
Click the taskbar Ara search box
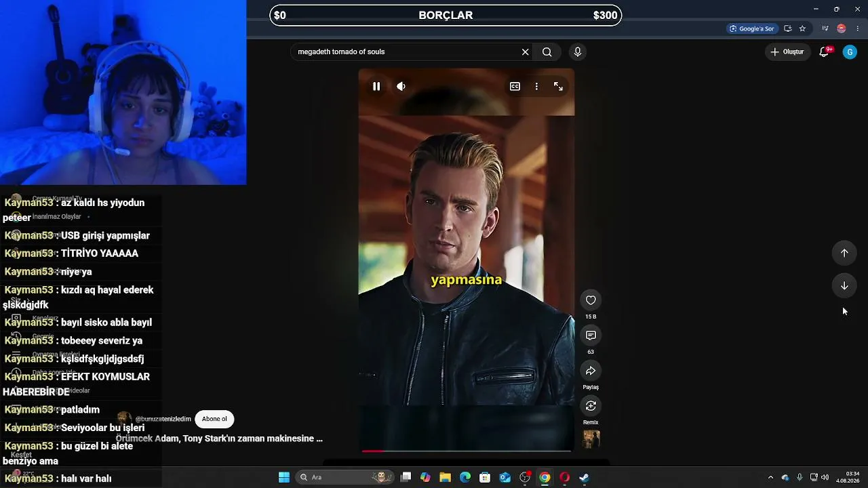(344, 477)
